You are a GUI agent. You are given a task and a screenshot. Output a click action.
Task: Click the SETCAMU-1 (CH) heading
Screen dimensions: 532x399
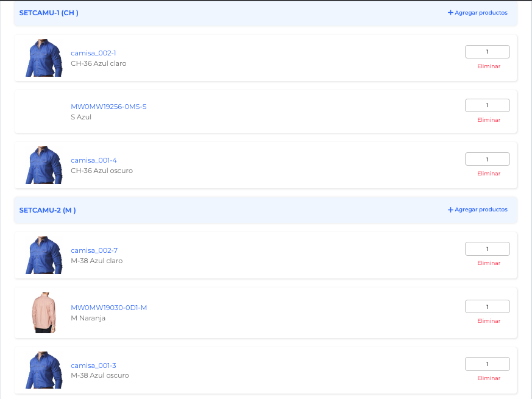pyautogui.click(x=49, y=13)
